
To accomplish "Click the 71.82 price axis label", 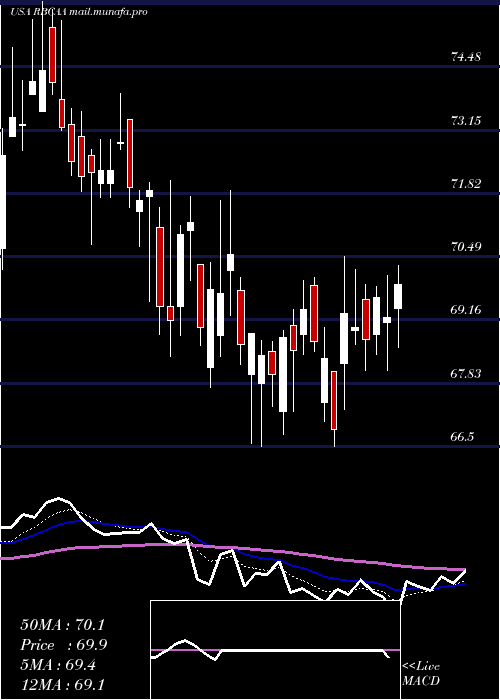I will (x=466, y=183).
